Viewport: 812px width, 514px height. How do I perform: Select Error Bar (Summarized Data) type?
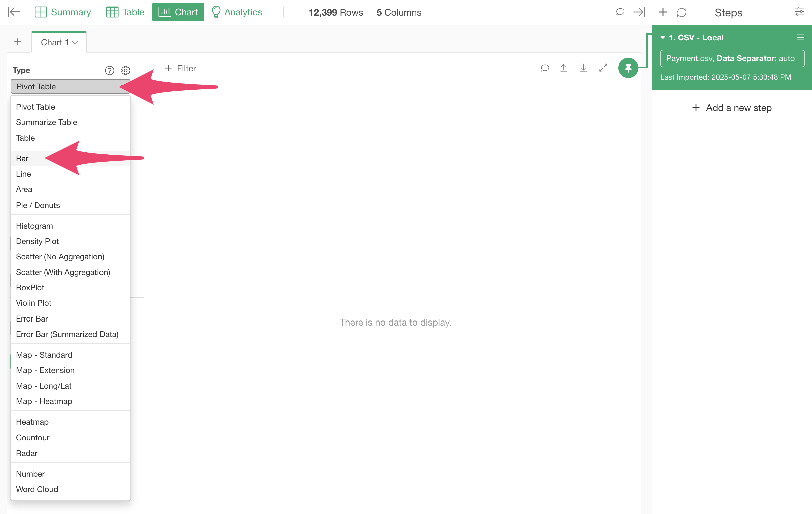[70, 334]
